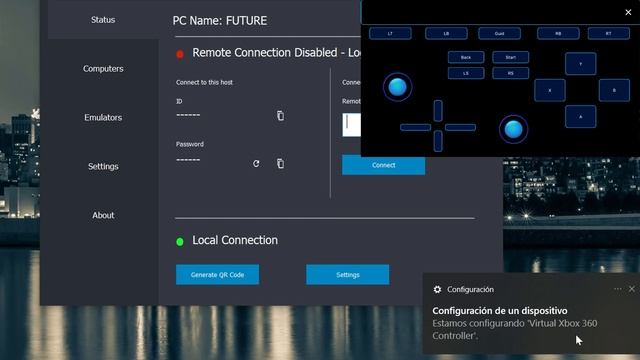Open the Status tab in sidebar
Image resolution: width=640 pixels, height=360 pixels.
tap(103, 20)
